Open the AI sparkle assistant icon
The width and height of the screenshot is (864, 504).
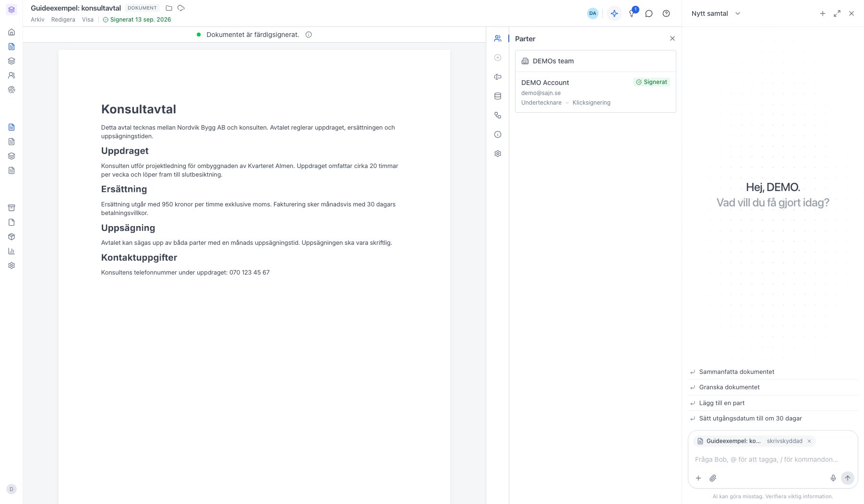click(614, 13)
